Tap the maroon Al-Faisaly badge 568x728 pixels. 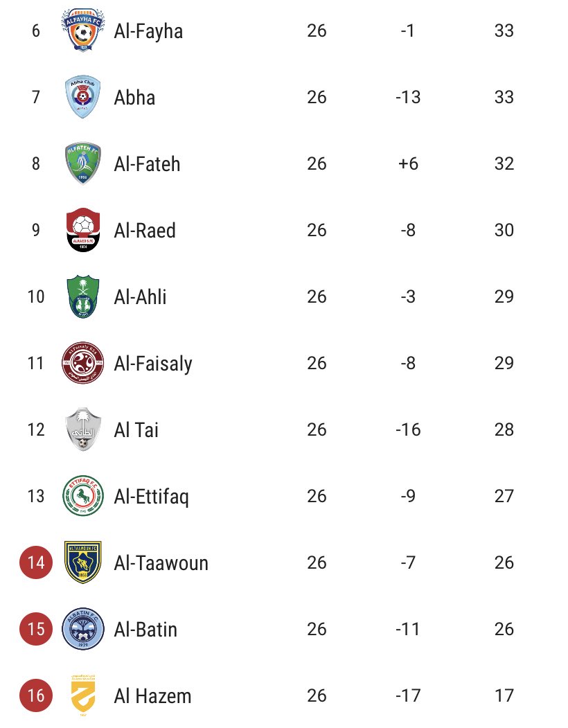(82, 363)
